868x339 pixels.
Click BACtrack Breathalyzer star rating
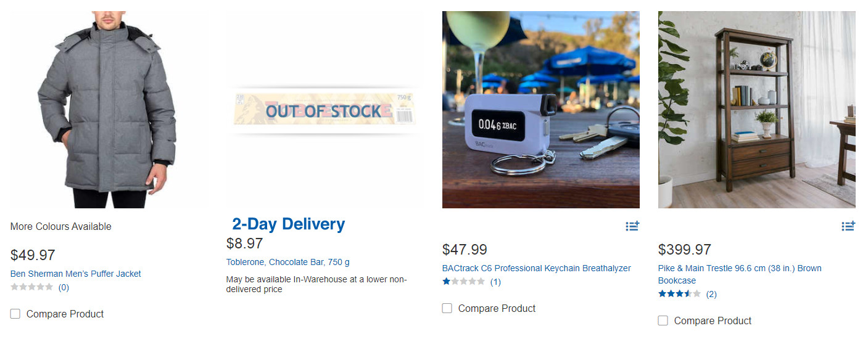pyautogui.click(x=463, y=282)
